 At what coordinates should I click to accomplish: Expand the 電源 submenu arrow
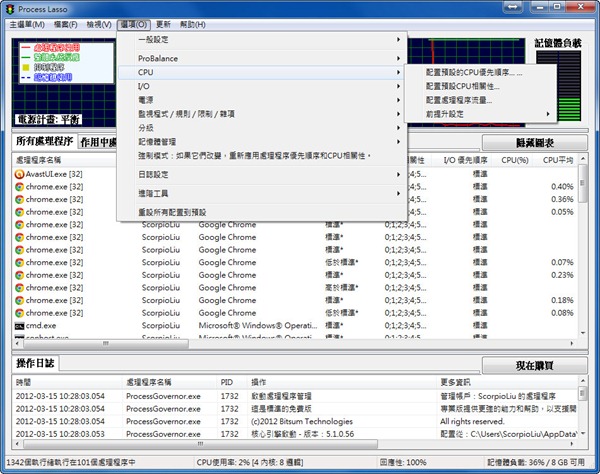(398, 100)
